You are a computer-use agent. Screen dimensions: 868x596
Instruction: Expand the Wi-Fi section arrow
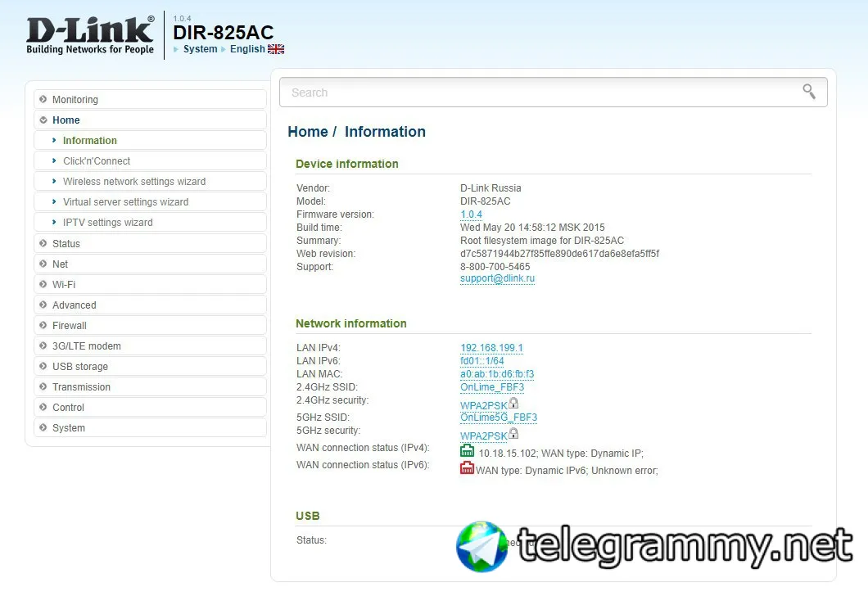pyautogui.click(x=43, y=284)
